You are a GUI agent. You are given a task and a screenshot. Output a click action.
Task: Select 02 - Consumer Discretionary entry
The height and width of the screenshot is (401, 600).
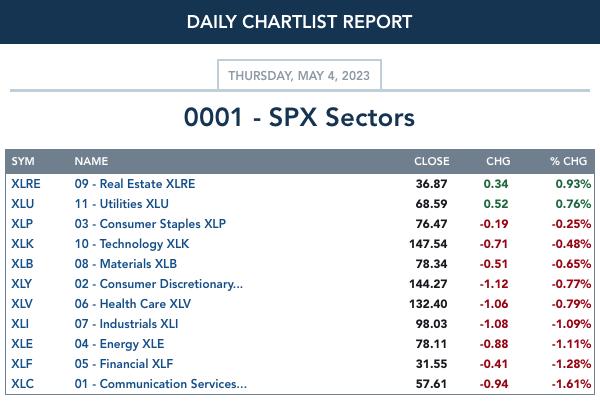(x=158, y=284)
